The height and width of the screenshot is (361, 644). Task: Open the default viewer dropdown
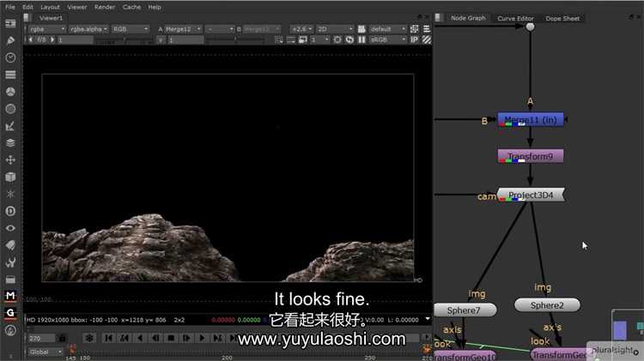(x=388, y=29)
